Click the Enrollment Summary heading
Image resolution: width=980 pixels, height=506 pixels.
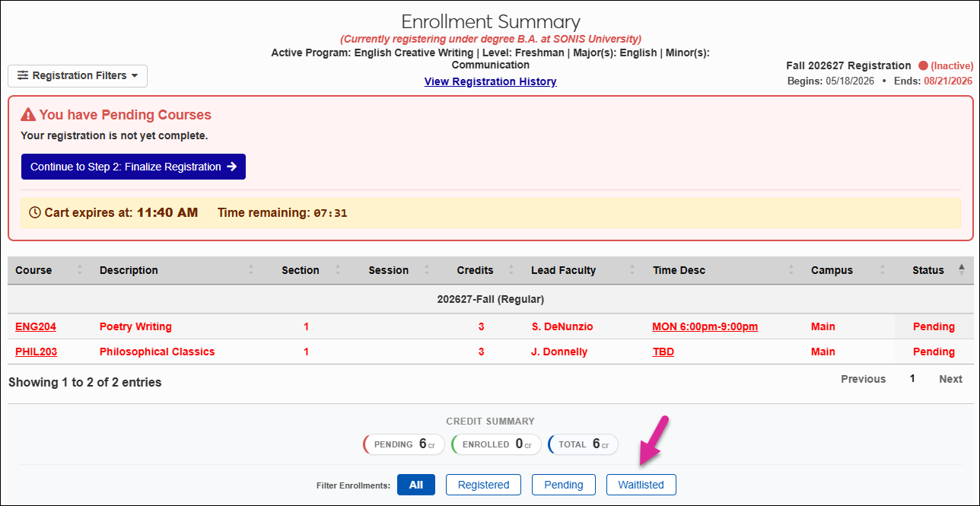pyautogui.click(x=491, y=22)
